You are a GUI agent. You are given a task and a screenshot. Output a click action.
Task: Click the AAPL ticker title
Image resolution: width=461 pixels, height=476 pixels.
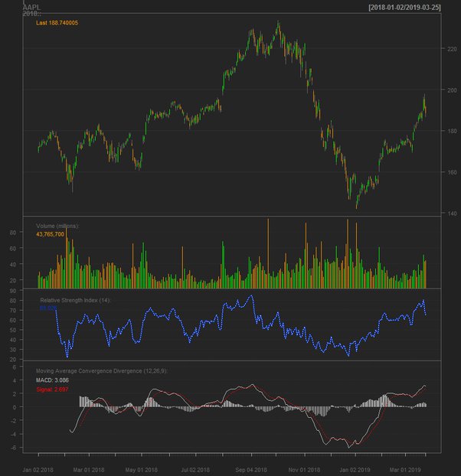31,6
